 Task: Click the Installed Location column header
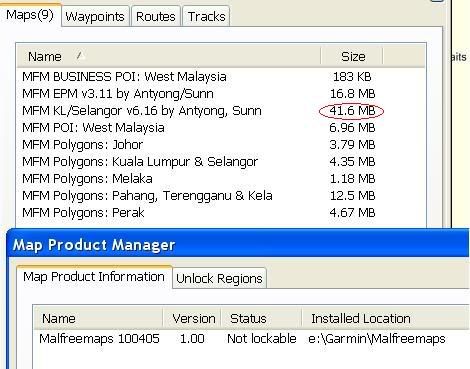coord(386,319)
